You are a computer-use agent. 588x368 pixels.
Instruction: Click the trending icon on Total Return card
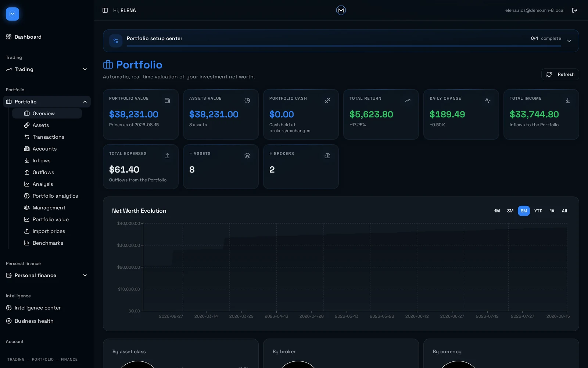[x=408, y=100]
